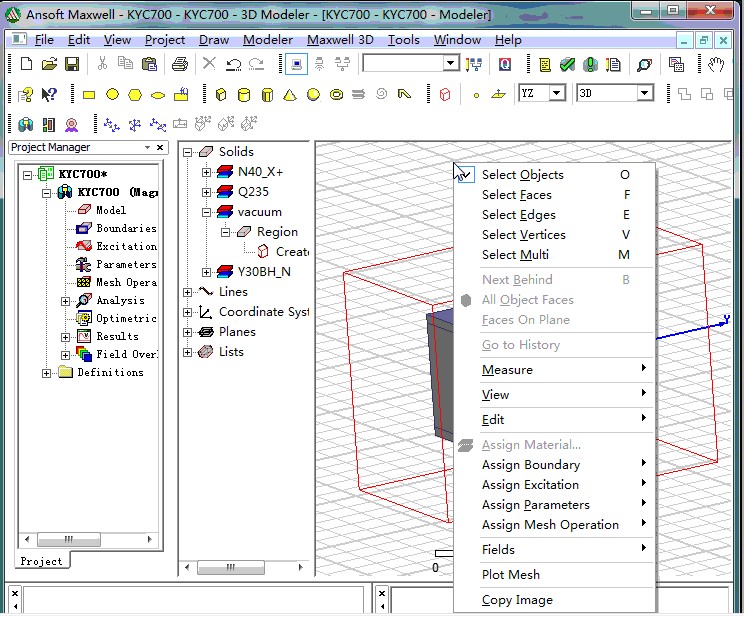Click the Delete X icon
Screen dimensions: 744x617
[x=209, y=63]
